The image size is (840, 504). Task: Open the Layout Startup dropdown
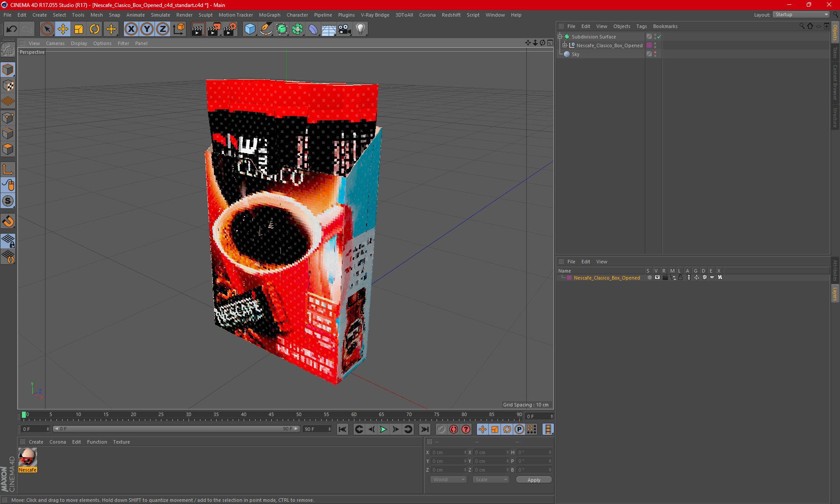tap(801, 14)
